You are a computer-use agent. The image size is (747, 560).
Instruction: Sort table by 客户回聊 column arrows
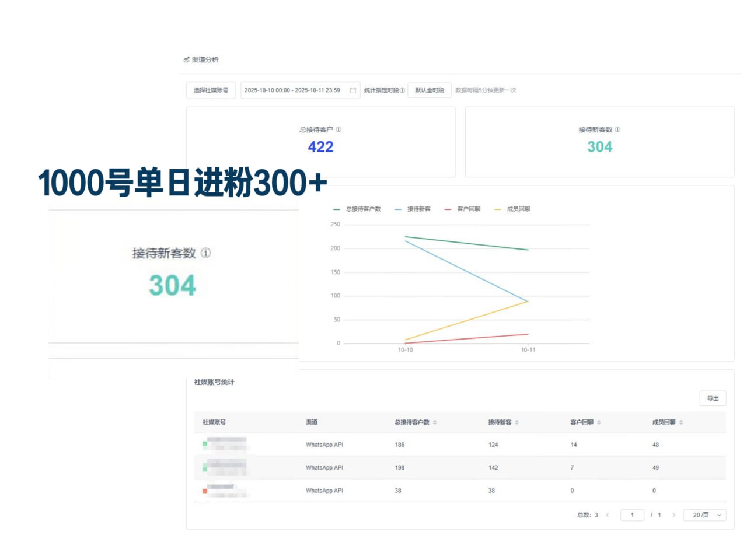(599, 422)
